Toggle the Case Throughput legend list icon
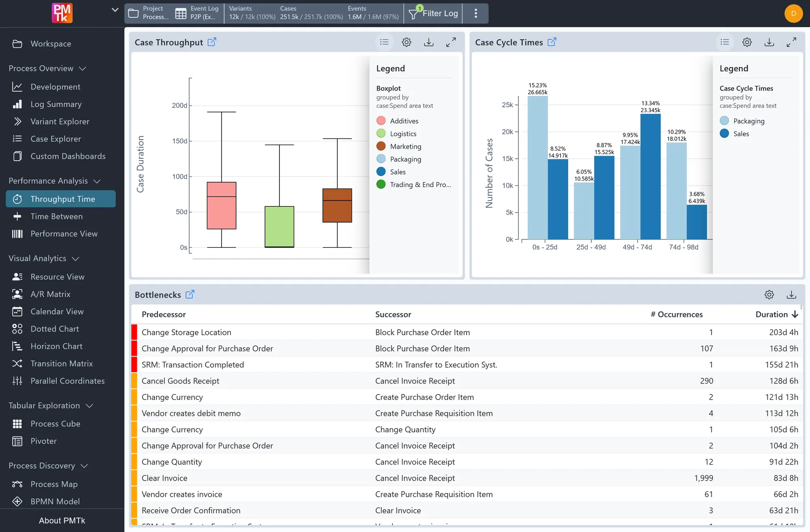The height and width of the screenshot is (532, 810). click(x=384, y=42)
